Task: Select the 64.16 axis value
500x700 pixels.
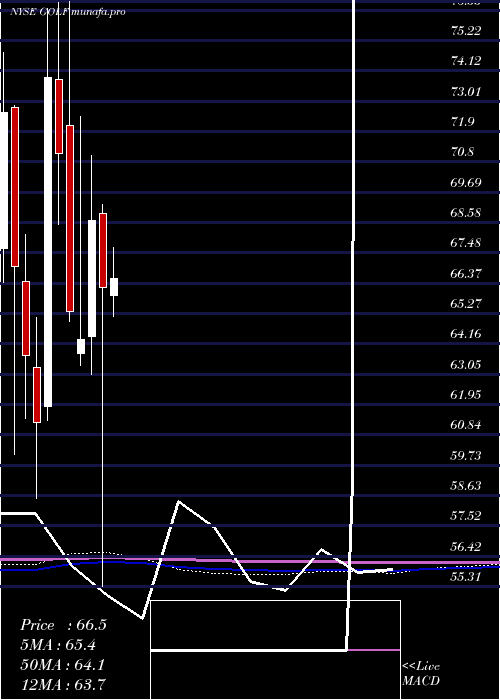Action: click(x=467, y=334)
